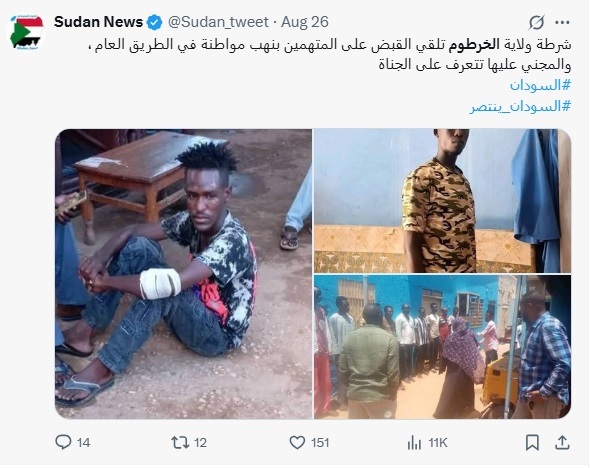This screenshot has width=591, height=468.
Task: Visit the @Sudan_tweet handle link
Action: (218, 22)
